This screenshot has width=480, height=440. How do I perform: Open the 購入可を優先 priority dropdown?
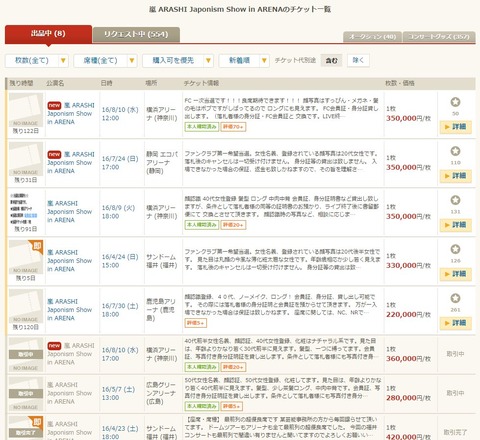pos(178,61)
